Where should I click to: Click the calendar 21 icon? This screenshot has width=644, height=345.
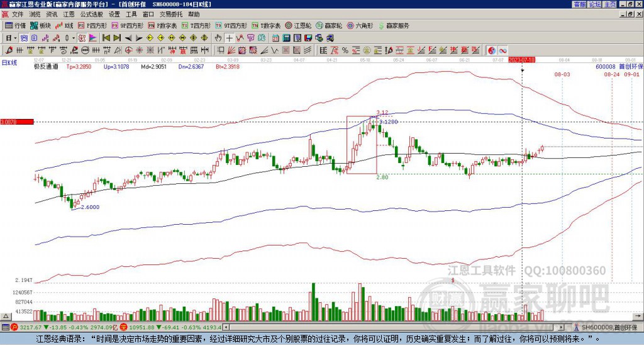tap(275, 38)
